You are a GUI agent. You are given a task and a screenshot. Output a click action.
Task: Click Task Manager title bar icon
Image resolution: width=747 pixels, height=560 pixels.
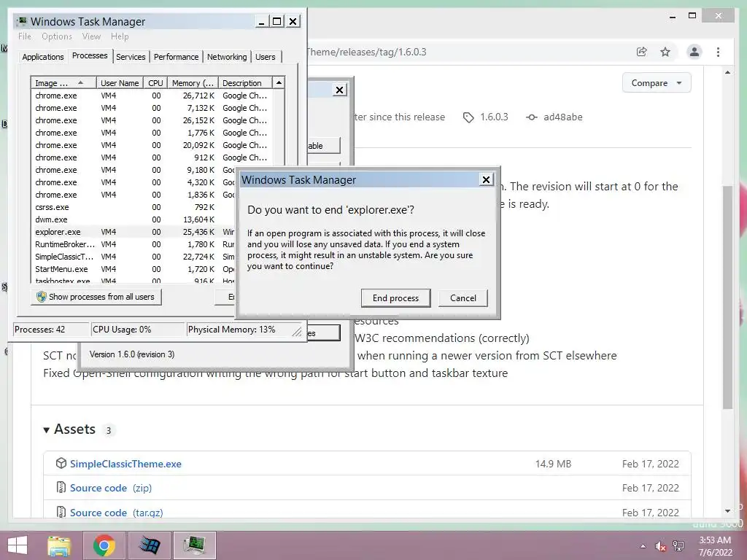(21, 21)
